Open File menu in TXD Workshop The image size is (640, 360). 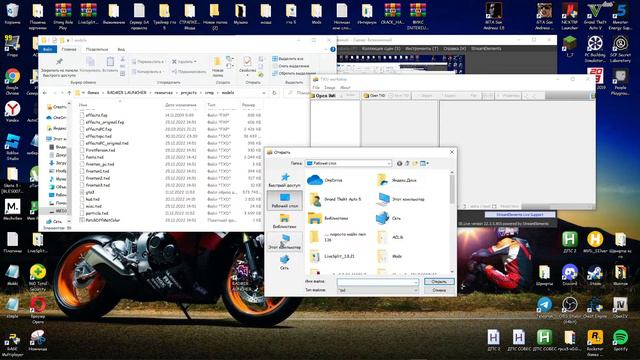click(316, 87)
